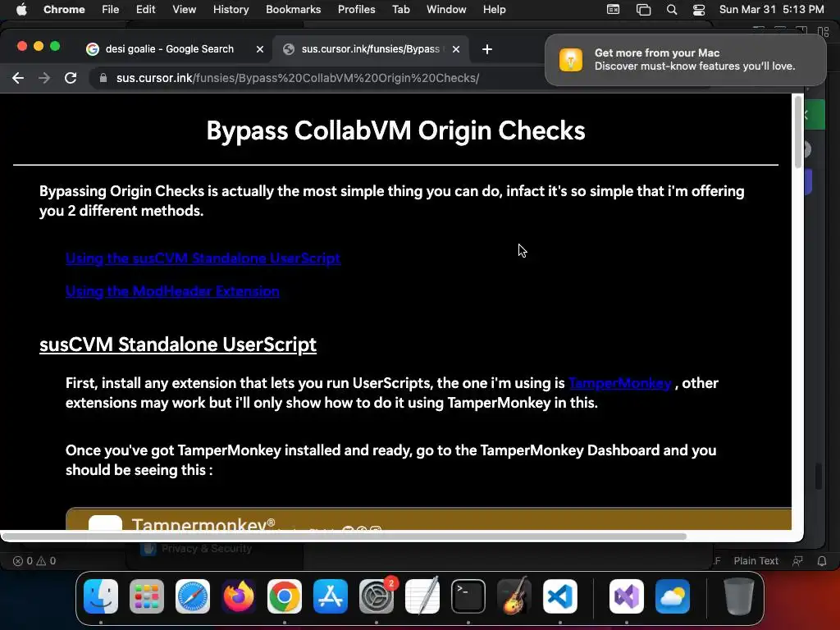Click the address bar URL field
The width and height of the screenshot is (840, 630).
(298, 78)
